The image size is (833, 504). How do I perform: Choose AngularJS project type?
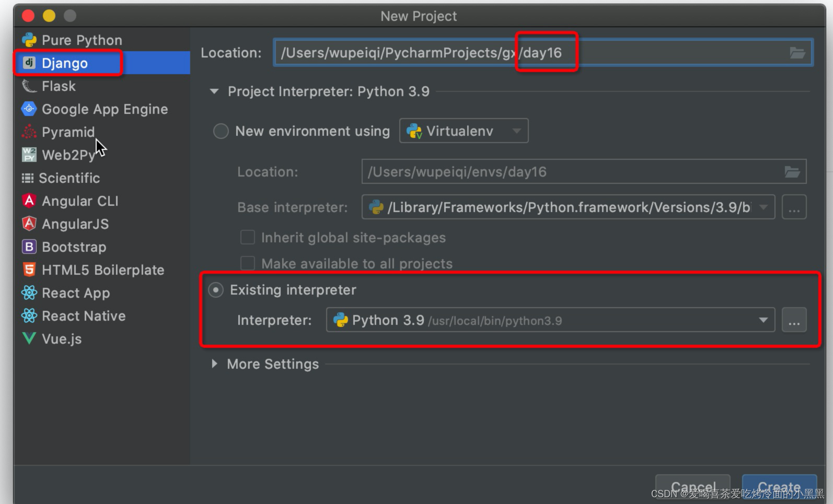[75, 224]
